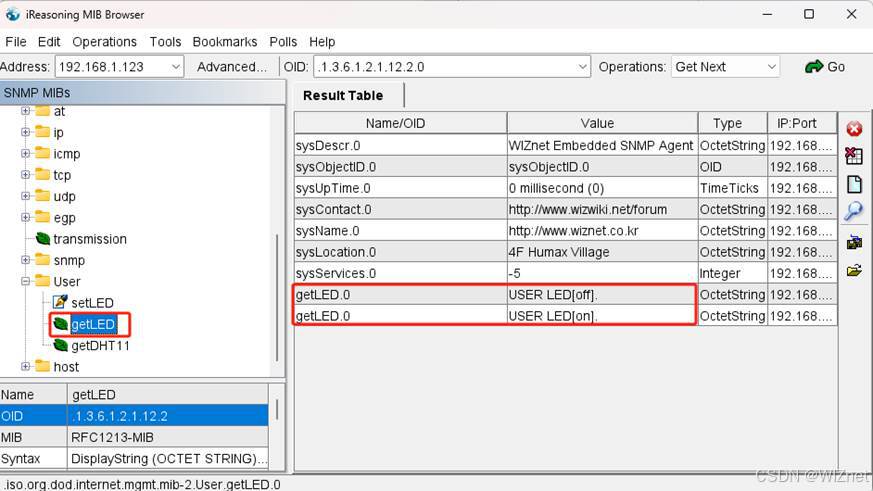The image size is (873, 491).
Task: Select the getDHT11 tree item
Action: coord(100,346)
